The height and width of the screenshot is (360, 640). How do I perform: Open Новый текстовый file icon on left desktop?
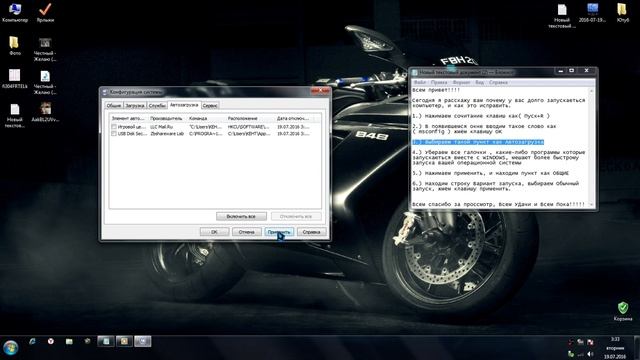pyautogui.click(x=15, y=115)
